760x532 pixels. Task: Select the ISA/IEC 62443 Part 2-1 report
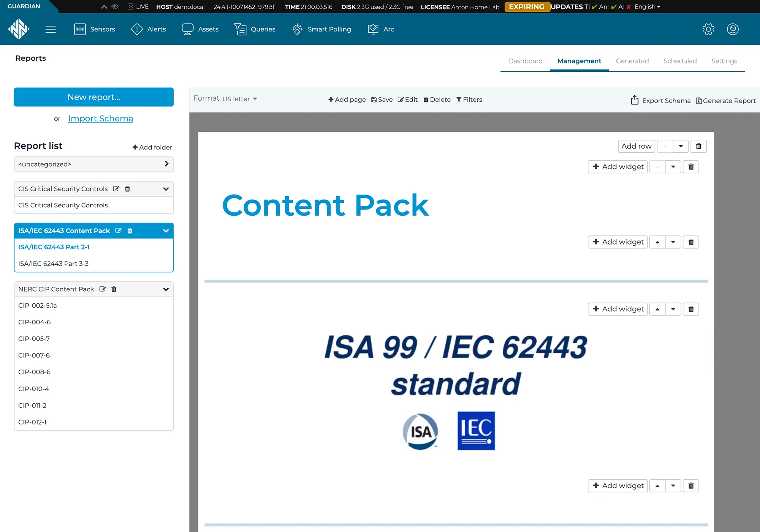(x=93, y=247)
